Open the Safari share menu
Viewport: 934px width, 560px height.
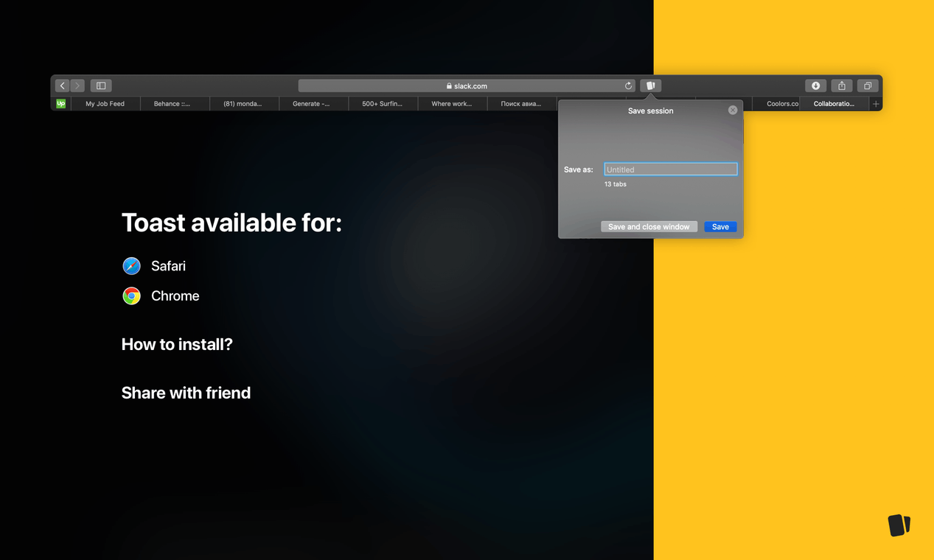pyautogui.click(x=842, y=85)
